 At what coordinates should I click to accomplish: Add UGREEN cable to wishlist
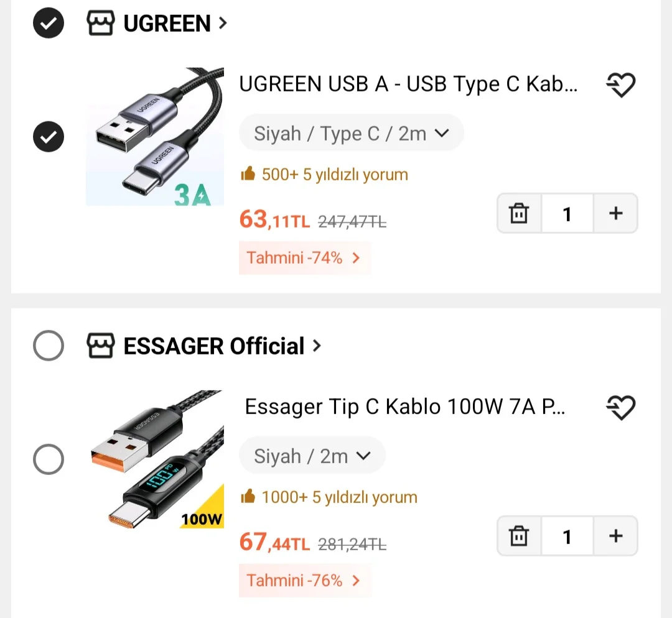tap(620, 85)
